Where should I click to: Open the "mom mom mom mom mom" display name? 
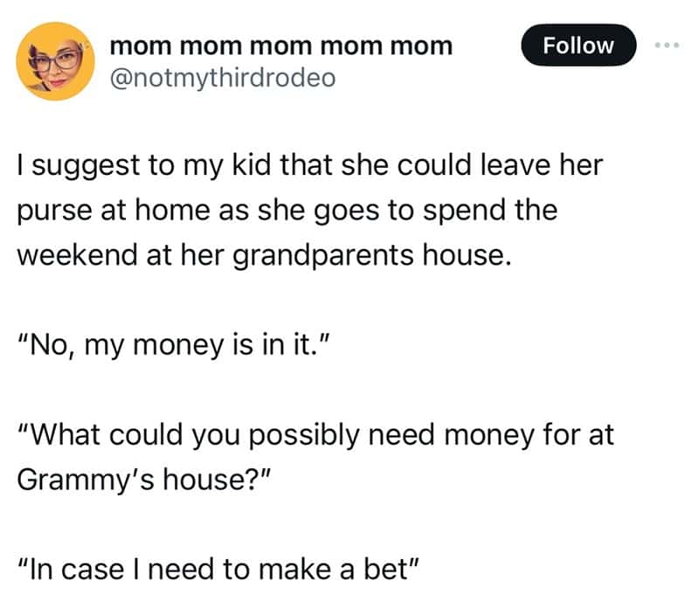[x=280, y=46]
